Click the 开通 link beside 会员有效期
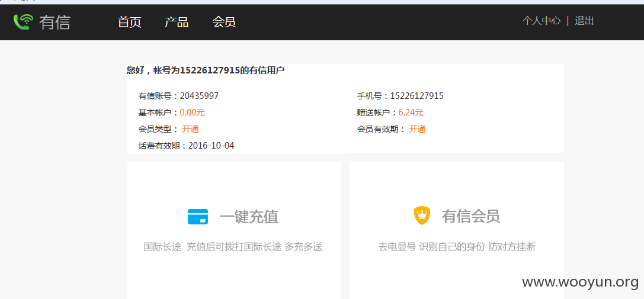This screenshot has height=299, width=644. coord(417,129)
